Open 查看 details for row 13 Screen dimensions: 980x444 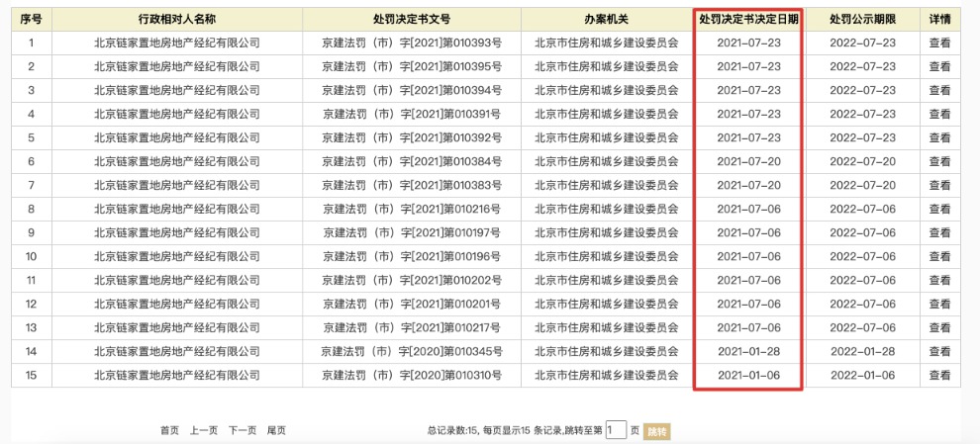click(939, 328)
